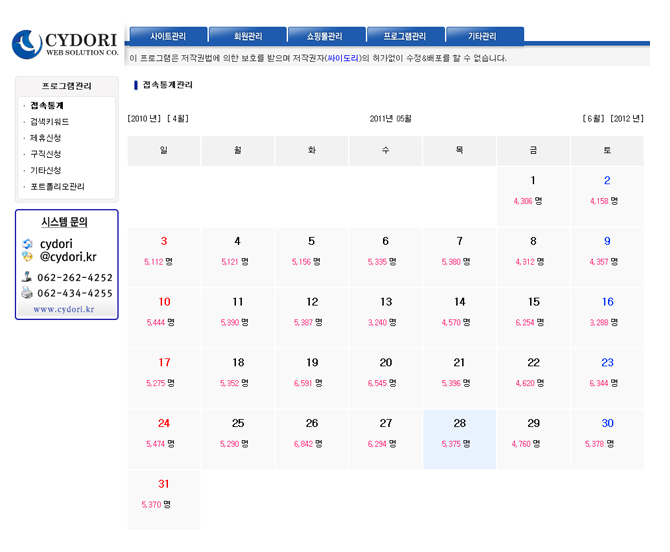Open 접속통계 in the sidebar

[47, 105]
